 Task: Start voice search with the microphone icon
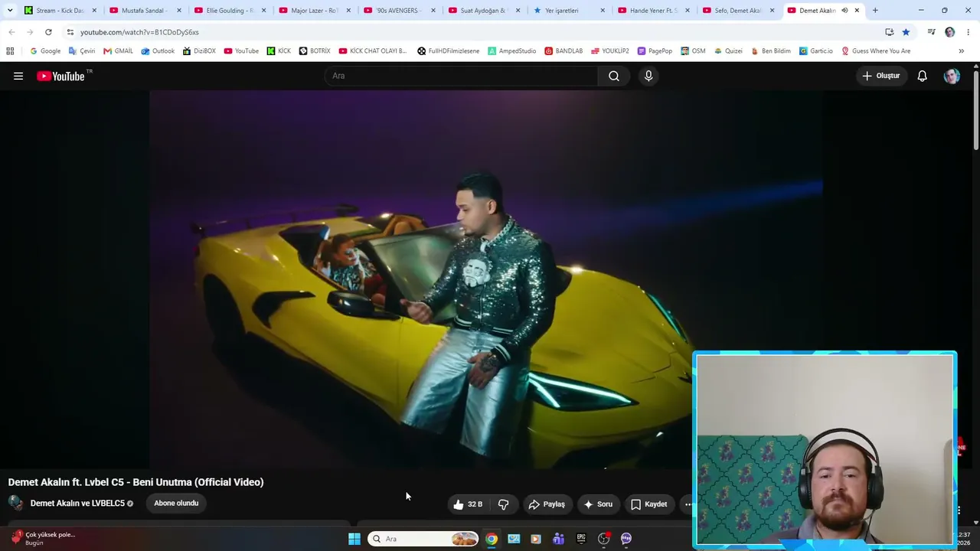coord(648,76)
